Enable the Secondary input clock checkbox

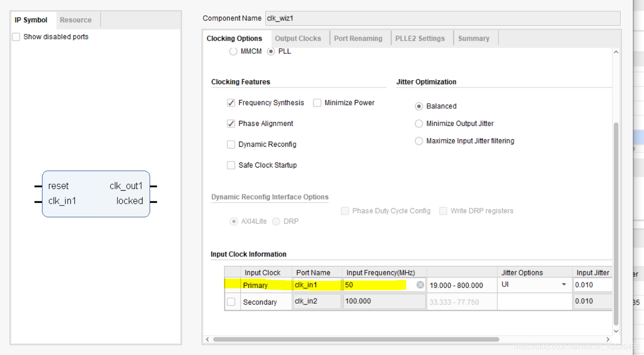tap(231, 302)
